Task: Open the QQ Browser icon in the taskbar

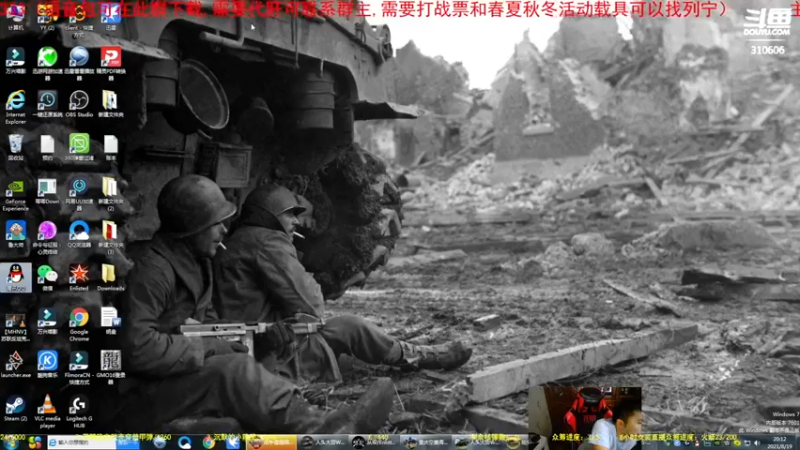Action: (x=185, y=442)
